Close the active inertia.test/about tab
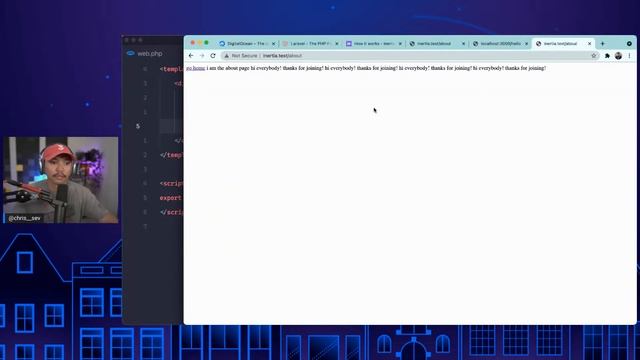The height and width of the screenshot is (360, 640). 589,43
